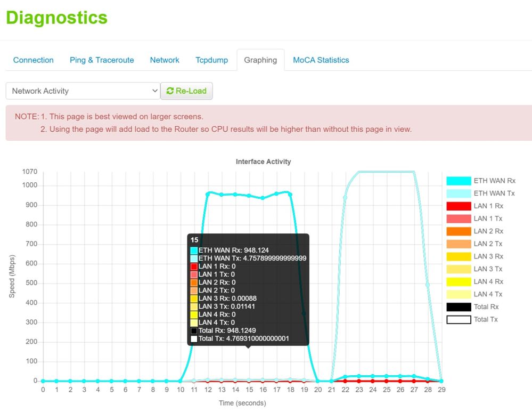Click the ETH WAN Tx data point at second 28

click(x=428, y=285)
